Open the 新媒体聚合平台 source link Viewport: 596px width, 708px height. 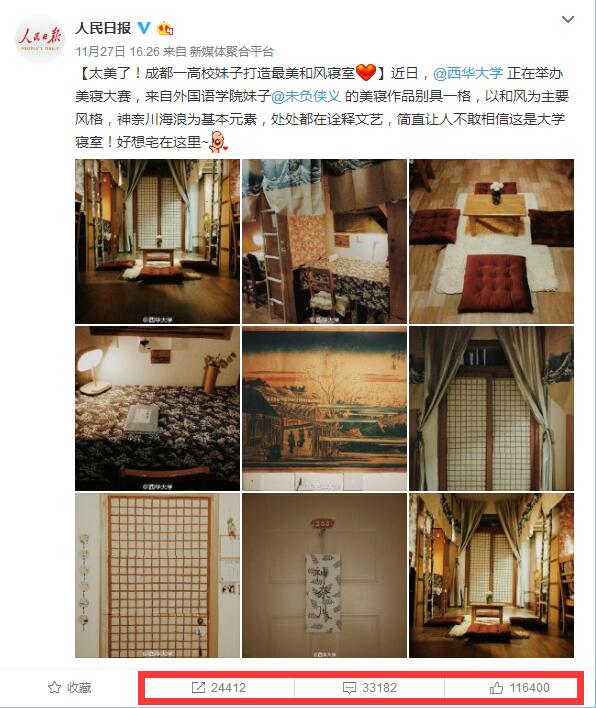232,51
